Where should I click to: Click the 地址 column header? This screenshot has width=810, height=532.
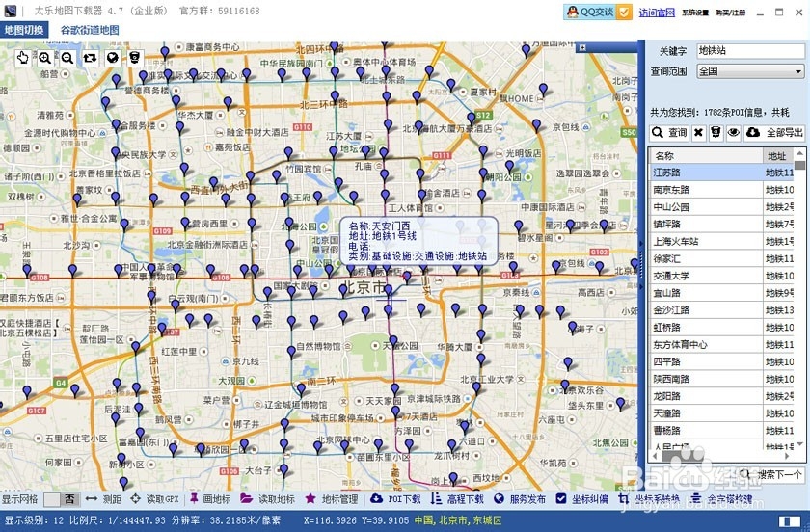778,155
